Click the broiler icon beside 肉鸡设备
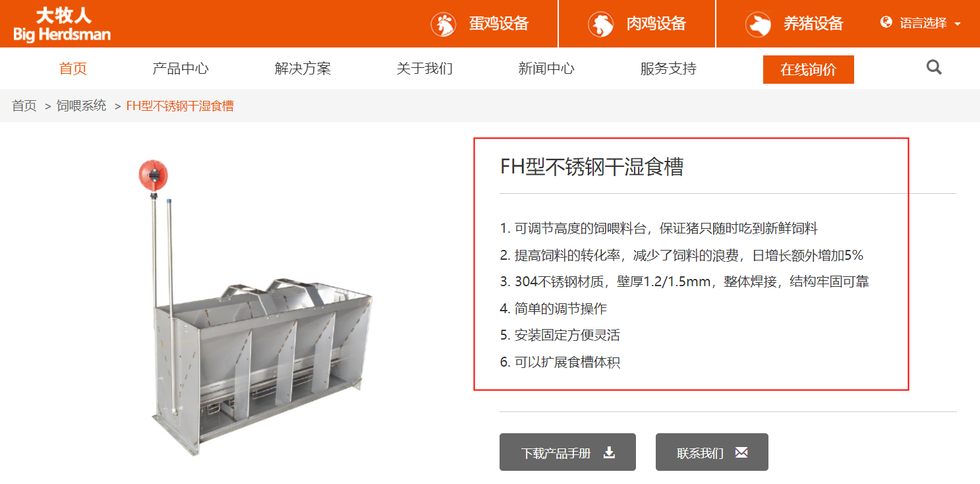Viewport: 980px width, 484px height. point(601,24)
